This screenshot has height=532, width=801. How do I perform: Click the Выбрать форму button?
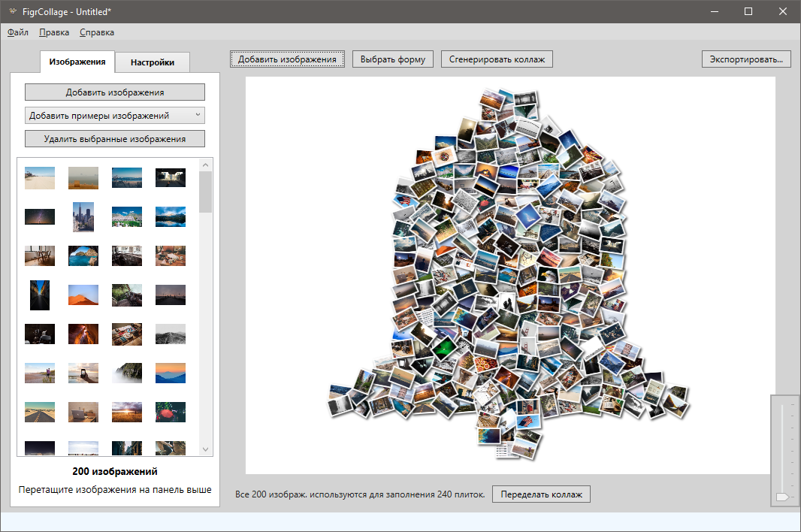point(393,59)
